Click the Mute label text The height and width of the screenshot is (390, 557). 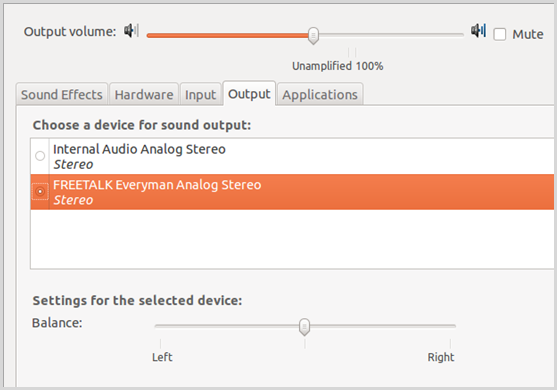click(528, 34)
